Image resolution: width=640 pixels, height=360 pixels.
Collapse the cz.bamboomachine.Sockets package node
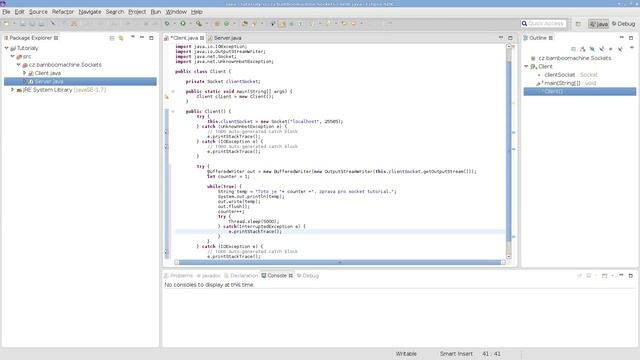pyautogui.click(x=19, y=64)
